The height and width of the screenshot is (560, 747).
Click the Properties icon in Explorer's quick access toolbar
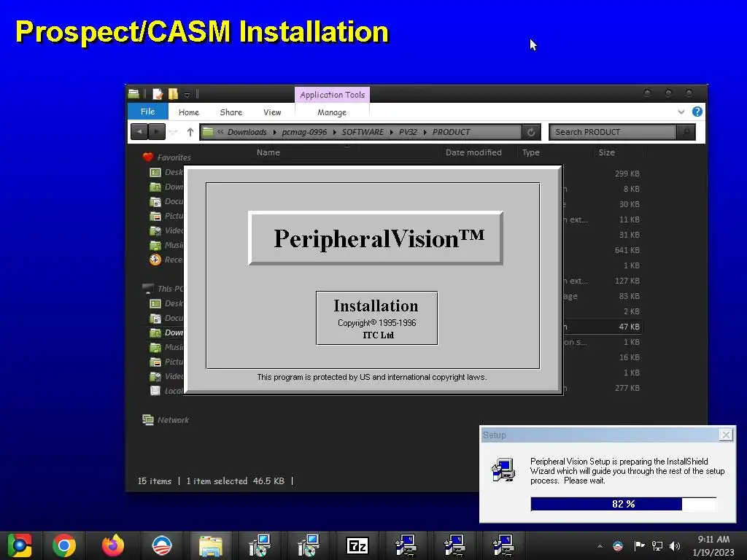pos(158,94)
